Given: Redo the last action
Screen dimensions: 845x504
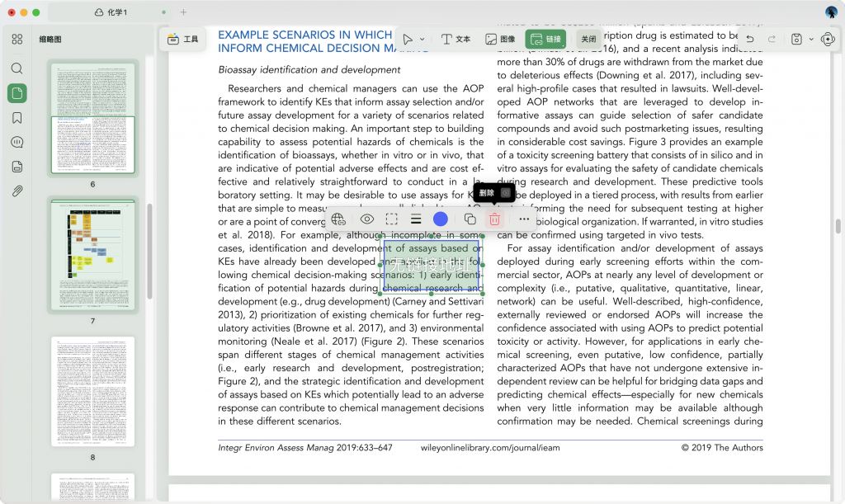Looking at the screenshot, I should point(772,40).
